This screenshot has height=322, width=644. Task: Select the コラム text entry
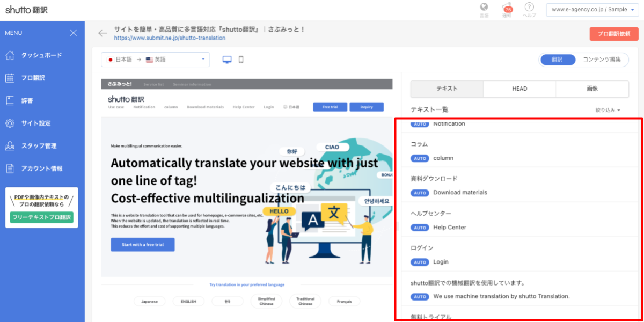[419, 144]
